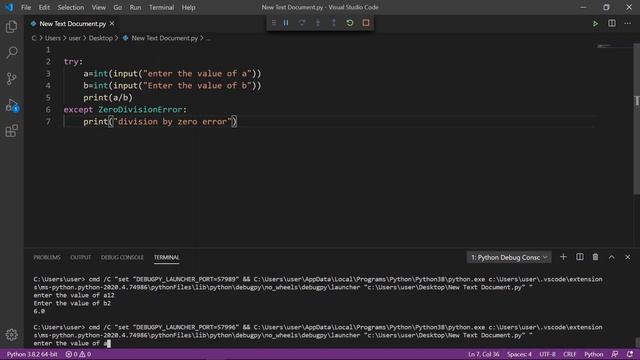Open the Help menu

(x=188, y=7)
